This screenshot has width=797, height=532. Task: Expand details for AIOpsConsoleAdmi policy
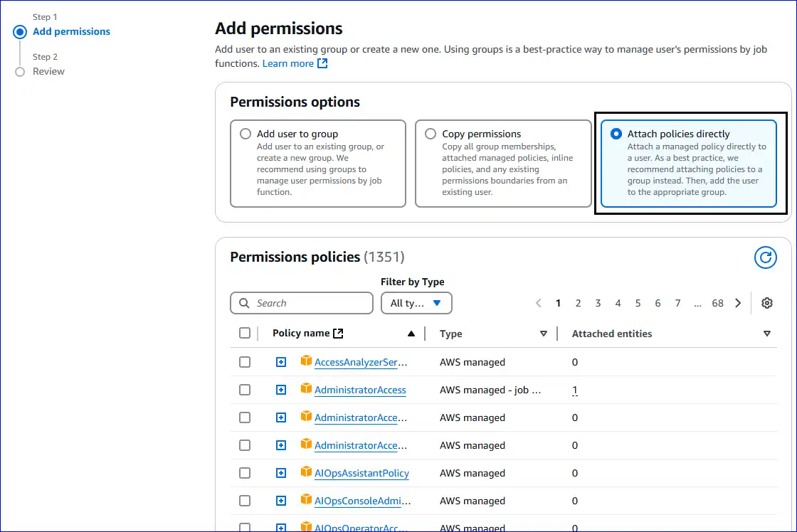tap(280, 501)
